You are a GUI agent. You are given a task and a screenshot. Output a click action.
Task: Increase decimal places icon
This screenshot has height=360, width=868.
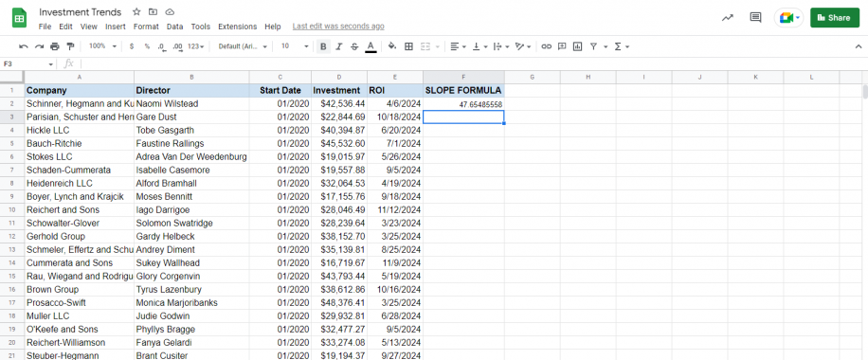click(177, 46)
